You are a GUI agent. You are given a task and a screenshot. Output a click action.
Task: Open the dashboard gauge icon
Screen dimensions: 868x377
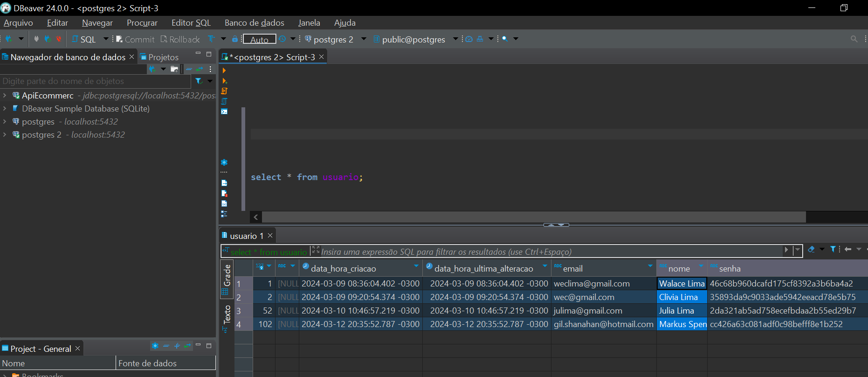pyautogui.click(x=469, y=39)
